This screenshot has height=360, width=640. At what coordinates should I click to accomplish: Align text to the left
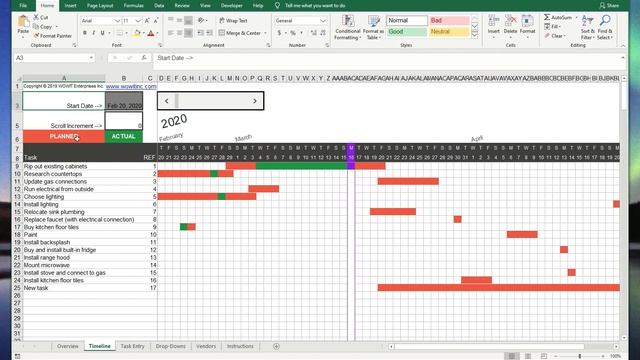171,33
